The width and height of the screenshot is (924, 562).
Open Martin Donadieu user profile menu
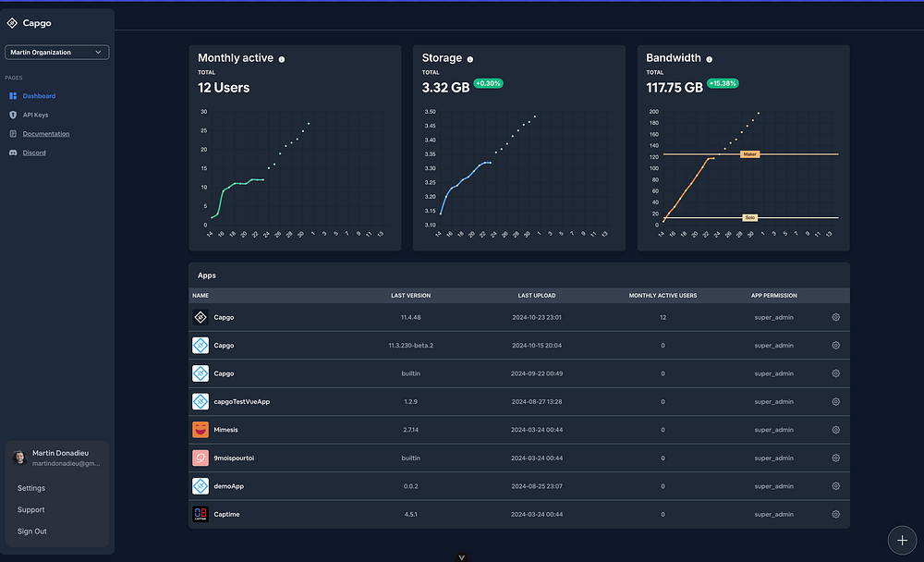click(57, 458)
